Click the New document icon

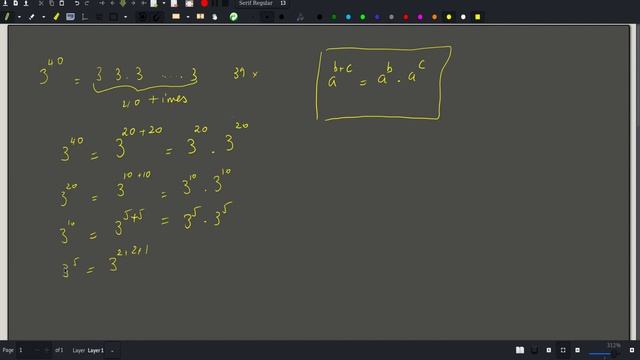[16, 3]
